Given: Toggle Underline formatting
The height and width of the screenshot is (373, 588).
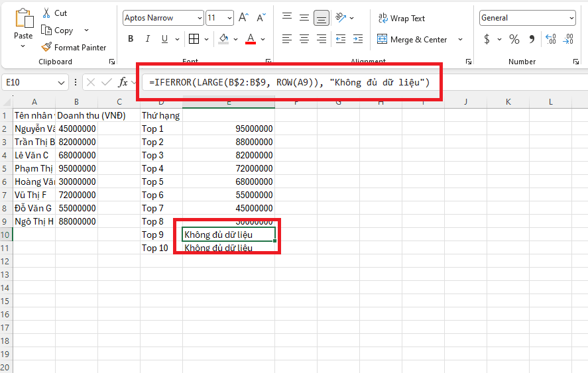Looking at the screenshot, I should point(164,38).
